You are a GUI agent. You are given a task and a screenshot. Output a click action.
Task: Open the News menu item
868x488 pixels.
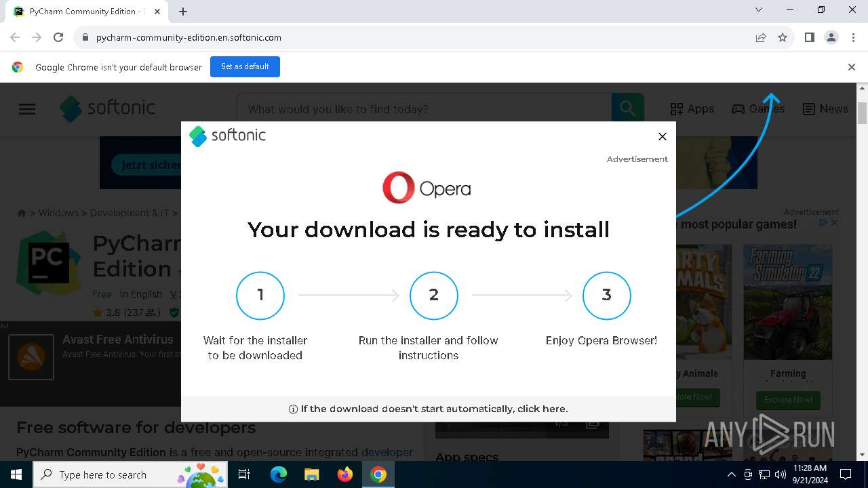pyautogui.click(x=825, y=108)
